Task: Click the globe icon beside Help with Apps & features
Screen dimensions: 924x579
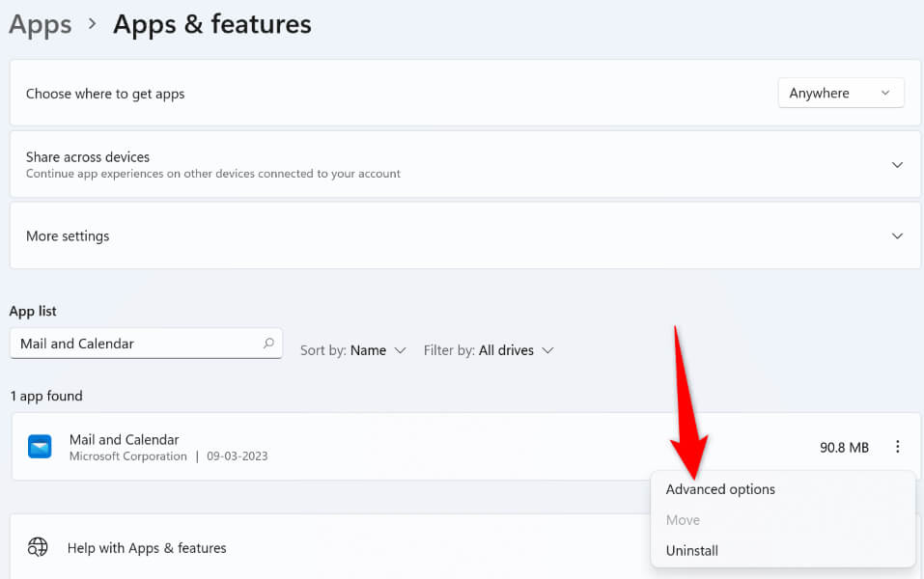Action: [38, 547]
